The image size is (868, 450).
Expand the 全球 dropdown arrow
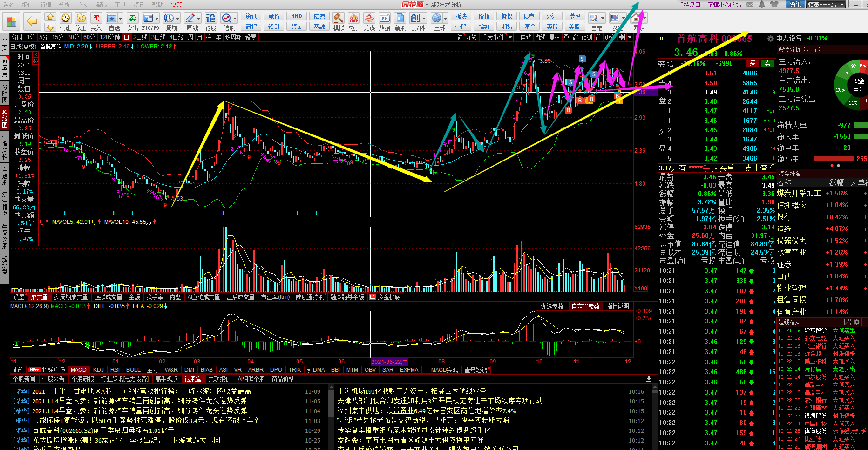pyautogui.click(x=445, y=19)
